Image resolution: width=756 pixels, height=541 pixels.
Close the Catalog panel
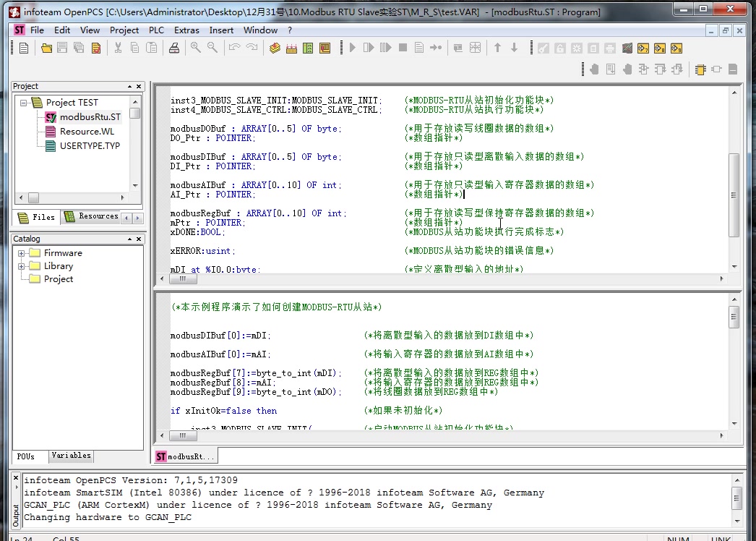(139, 239)
